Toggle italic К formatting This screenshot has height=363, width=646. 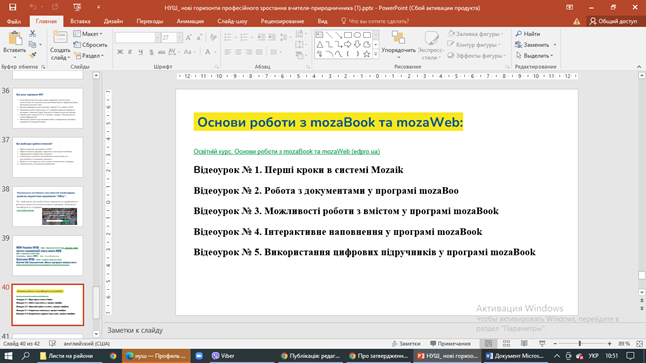click(x=130, y=52)
